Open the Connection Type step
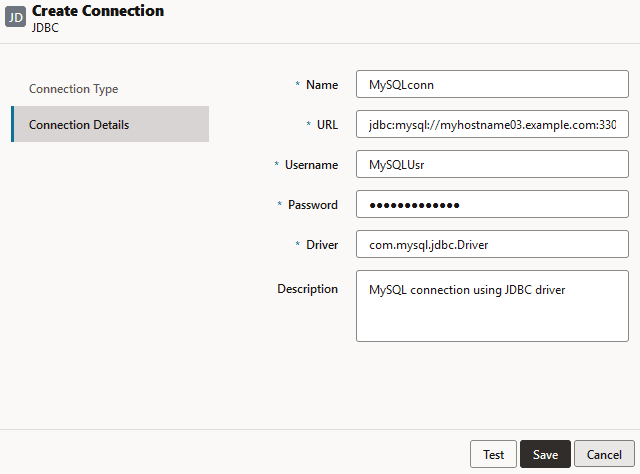 click(73, 89)
